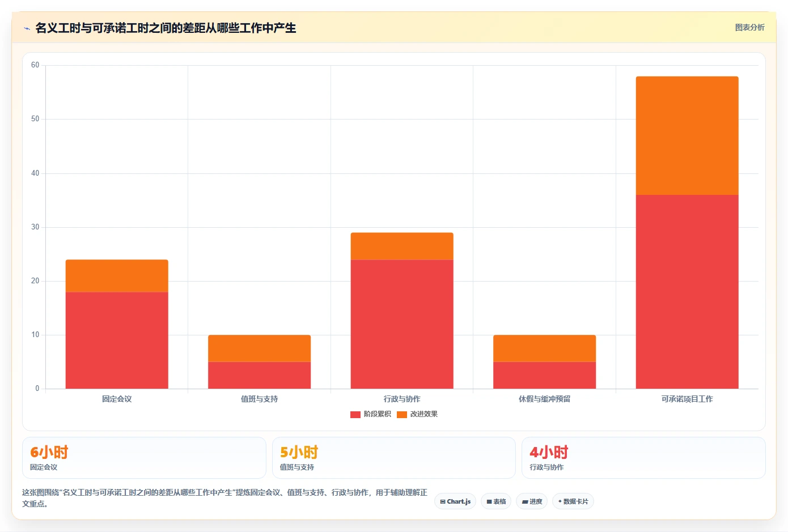Open the 5小时 值班与支持 data card
The width and height of the screenshot is (788, 532).
(x=394, y=458)
